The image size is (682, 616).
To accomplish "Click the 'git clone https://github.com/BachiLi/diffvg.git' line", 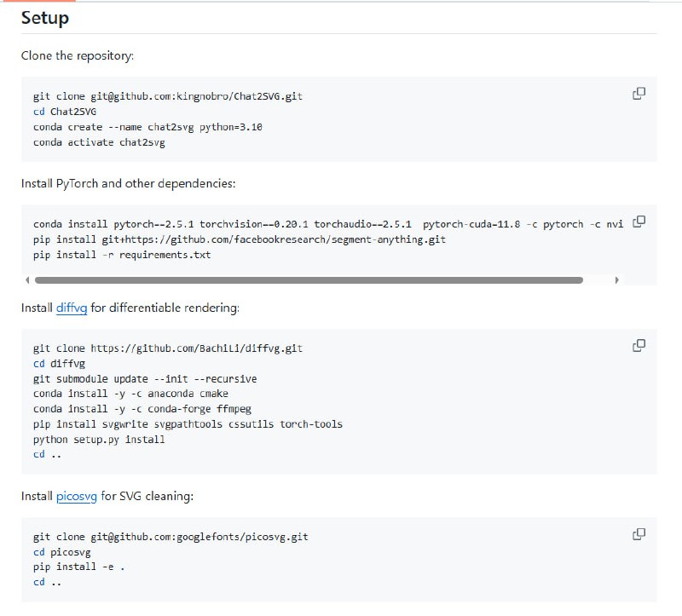I will (x=168, y=348).
